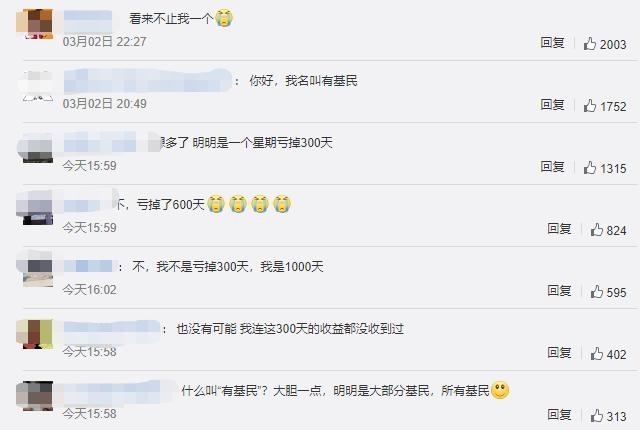Reply to the 亏掉了600天 comment
This screenshot has height=430, width=640.
[559, 229]
